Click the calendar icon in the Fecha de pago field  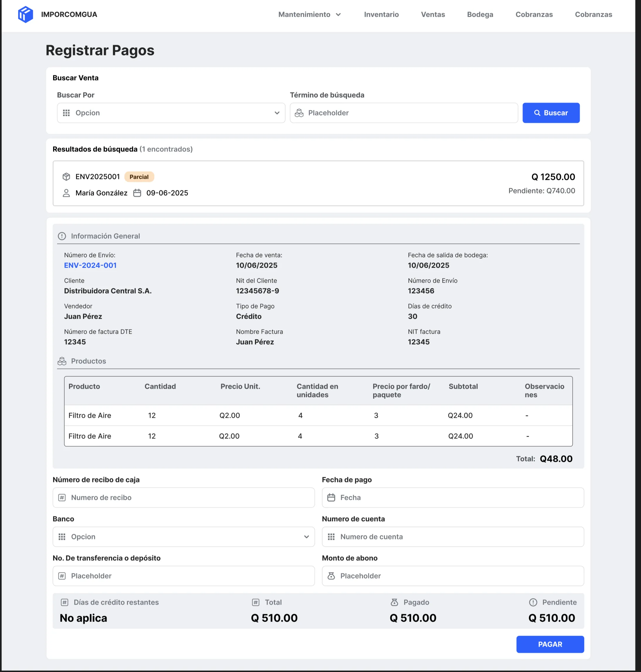332,498
